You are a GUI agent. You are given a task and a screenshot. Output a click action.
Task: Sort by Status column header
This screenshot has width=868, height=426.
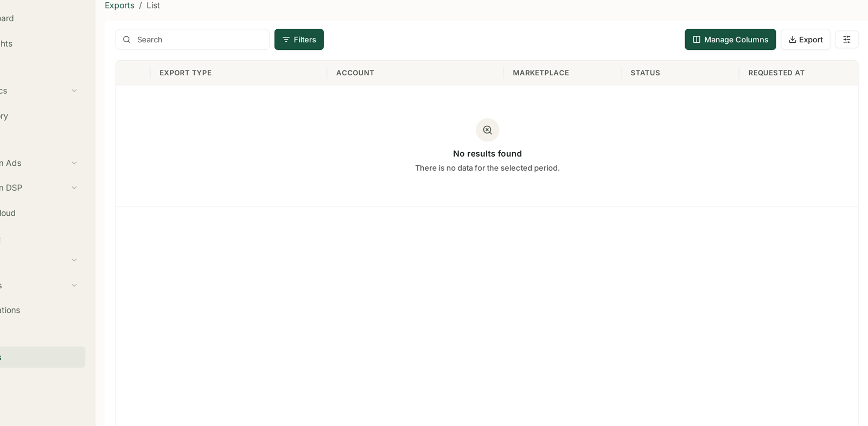click(x=645, y=73)
